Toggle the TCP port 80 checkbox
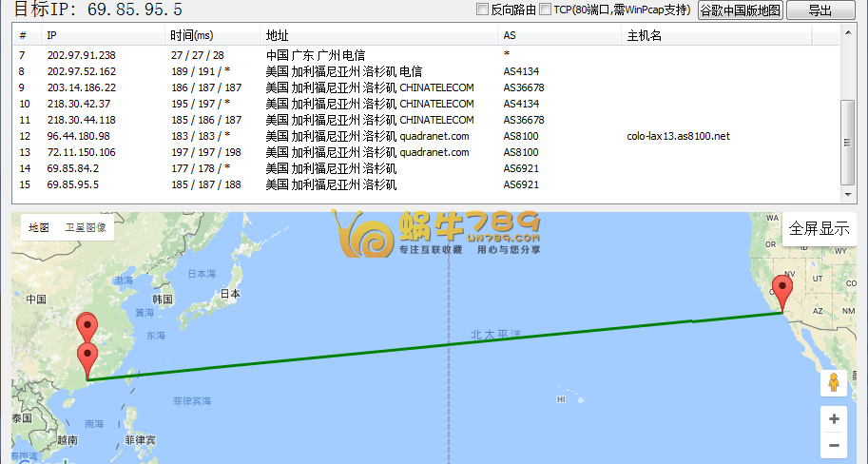The width and height of the screenshot is (868, 464). click(545, 10)
